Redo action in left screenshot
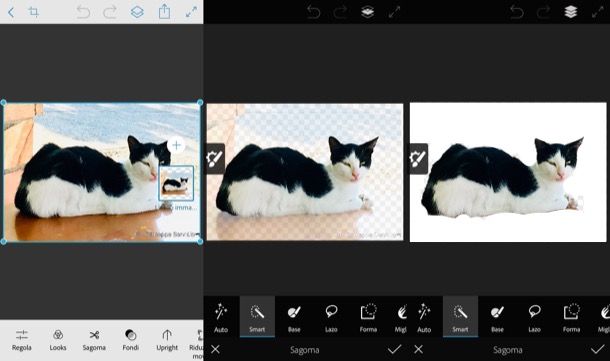Screen dimensions: 610x361 110,12
